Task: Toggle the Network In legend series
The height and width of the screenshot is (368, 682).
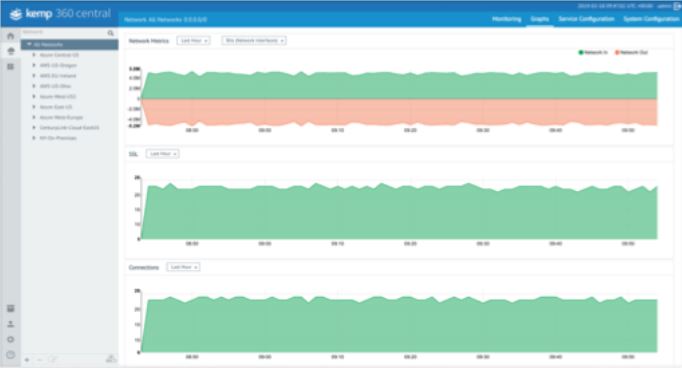Action: (592, 52)
